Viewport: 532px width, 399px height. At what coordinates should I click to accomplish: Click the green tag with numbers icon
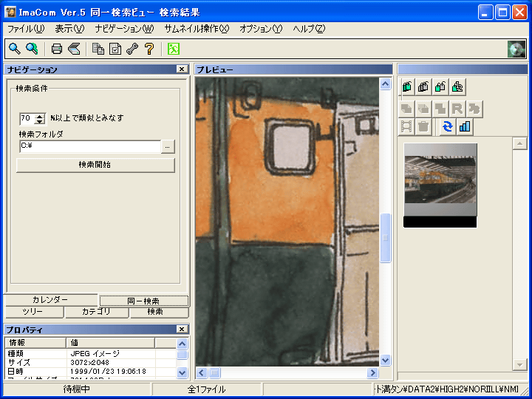point(457,87)
